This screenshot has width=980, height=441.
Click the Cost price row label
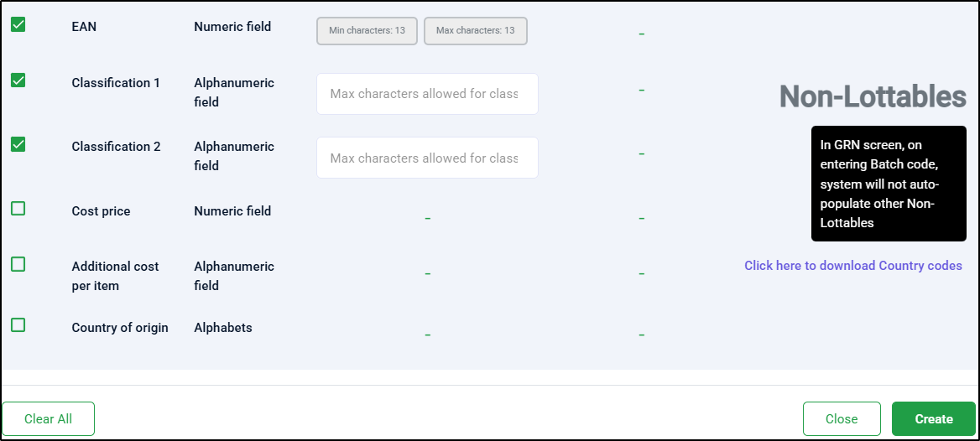tap(101, 211)
